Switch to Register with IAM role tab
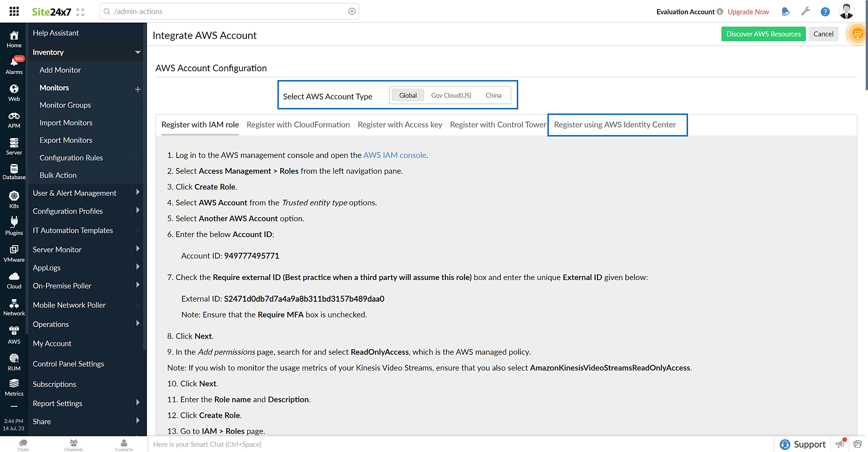Viewport: 868px width, 452px height. point(200,125)
